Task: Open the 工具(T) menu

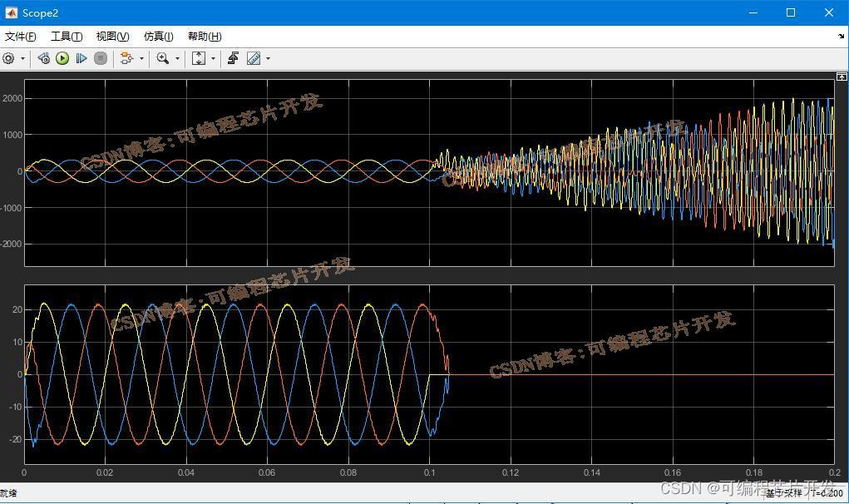Action: (66, 37)
